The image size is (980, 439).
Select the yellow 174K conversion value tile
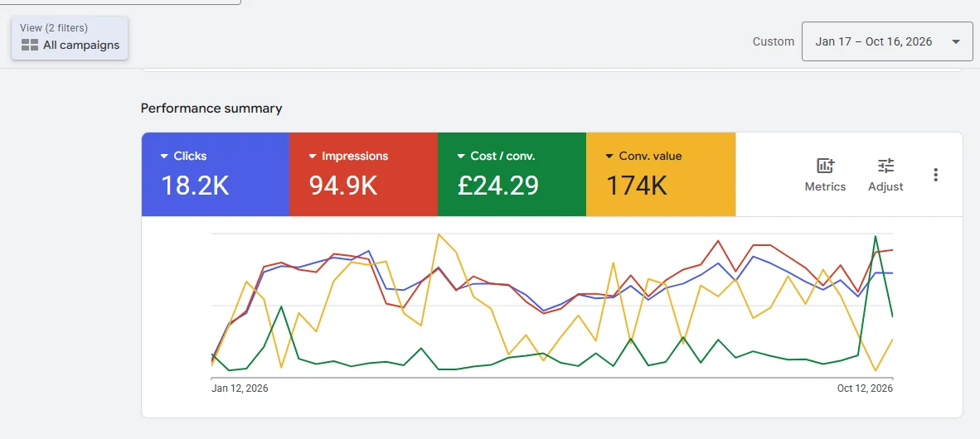click(x=661, y=174)
